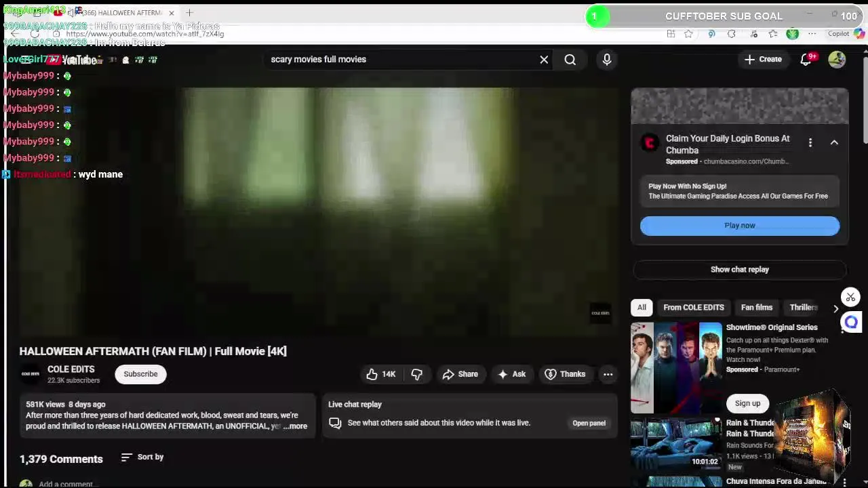868x488 pixels.
Task: Open the browser settings ellipsis menu
Action: 812,34
